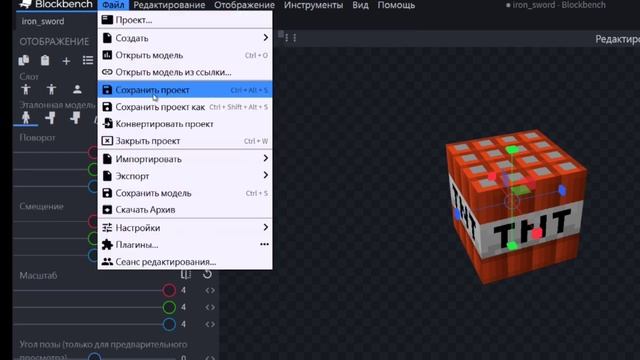Image resolution: width=640 pixels, height=360 pixels.
Task: Click the blue gizmo handle on TNT's right edge
Action: [562, 190]
